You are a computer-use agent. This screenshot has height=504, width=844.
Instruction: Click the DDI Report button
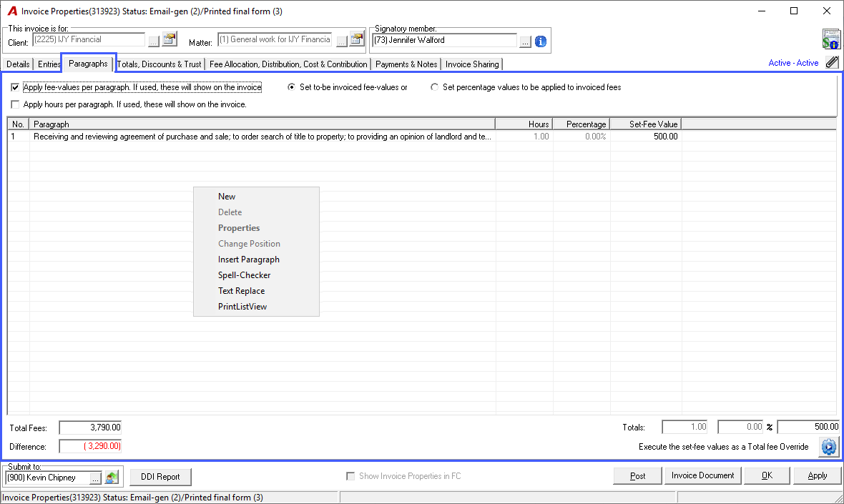160,477
